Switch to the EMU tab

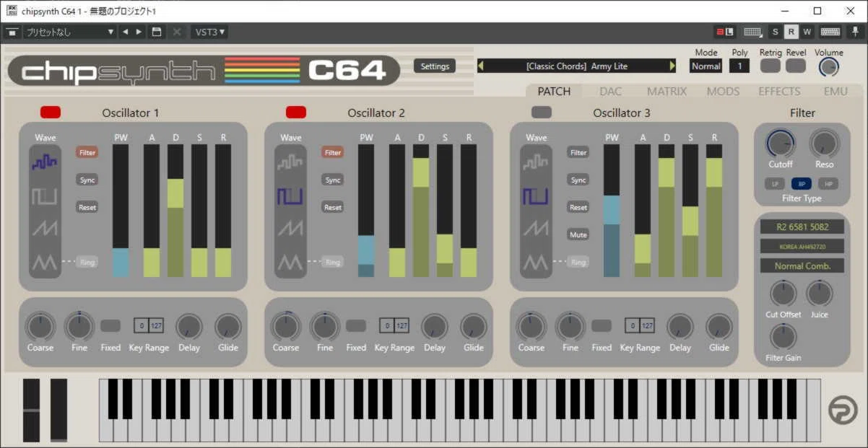[x=836, y=91]
